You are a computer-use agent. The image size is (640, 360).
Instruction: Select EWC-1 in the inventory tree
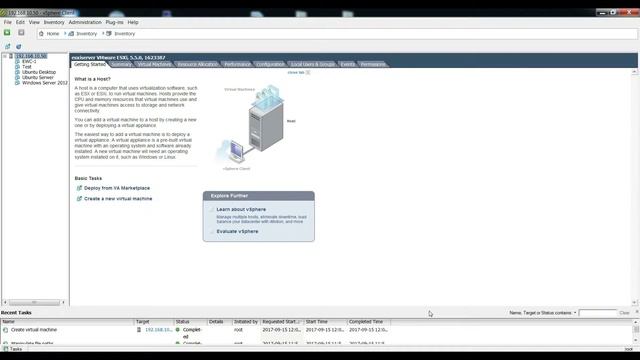[29, 61]
